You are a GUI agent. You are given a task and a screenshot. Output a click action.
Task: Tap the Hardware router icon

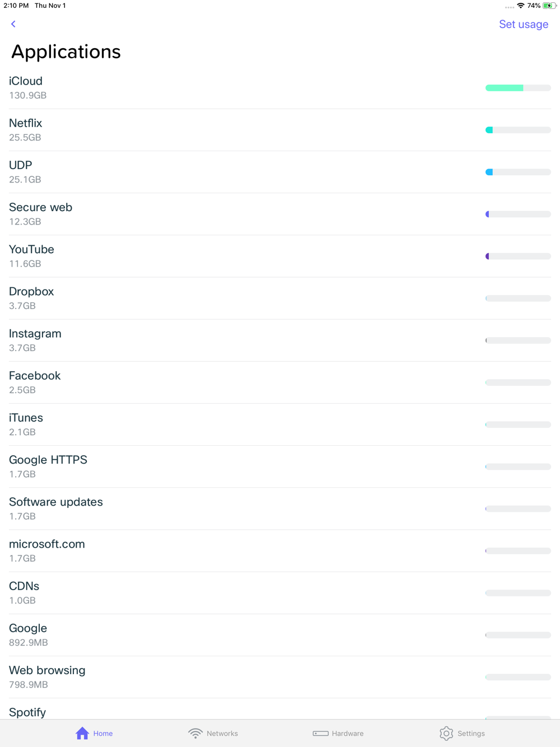320,733
